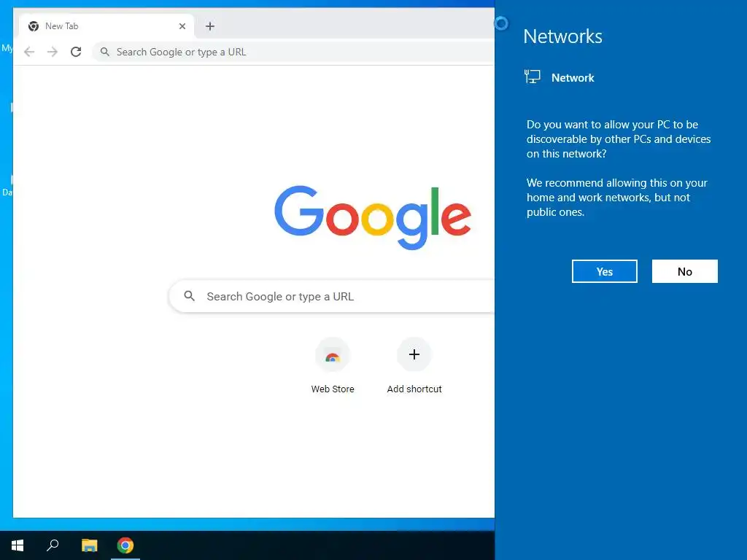Click the magnifier icon in the address bar

(105, 52)
